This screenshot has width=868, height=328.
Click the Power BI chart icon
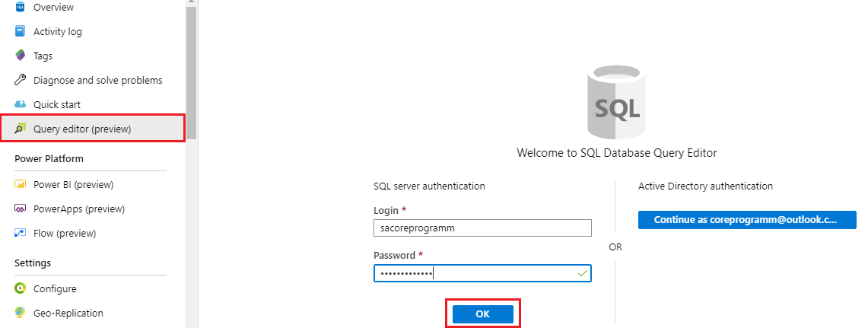(x=21, y=184)
